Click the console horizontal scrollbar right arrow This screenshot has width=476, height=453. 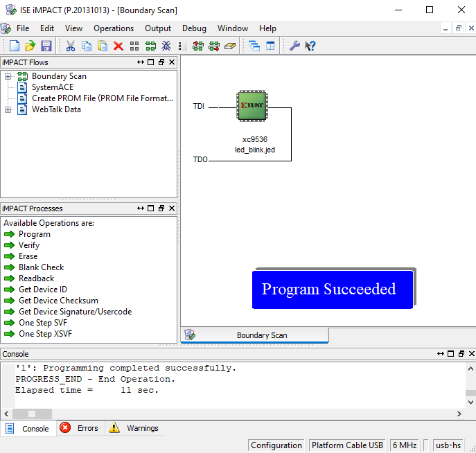tap(459, 414)
